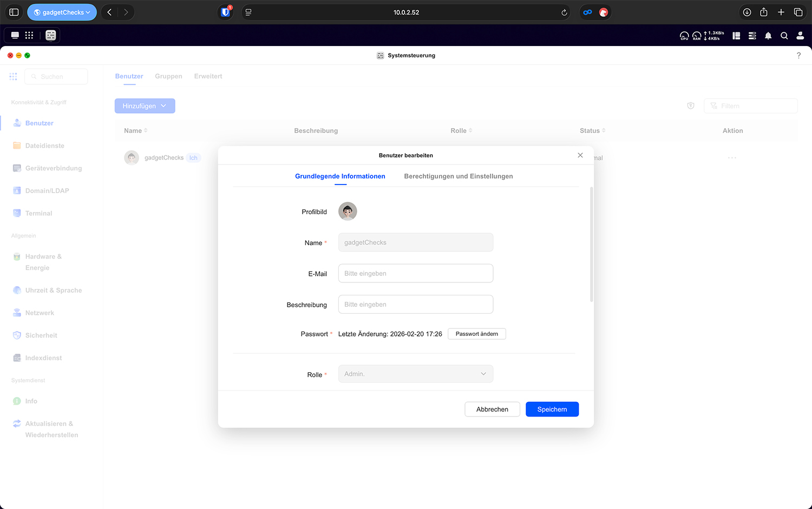Click the Abbrechen button
This screenshot has width=812, height=509.
click(x=492, y=409)
